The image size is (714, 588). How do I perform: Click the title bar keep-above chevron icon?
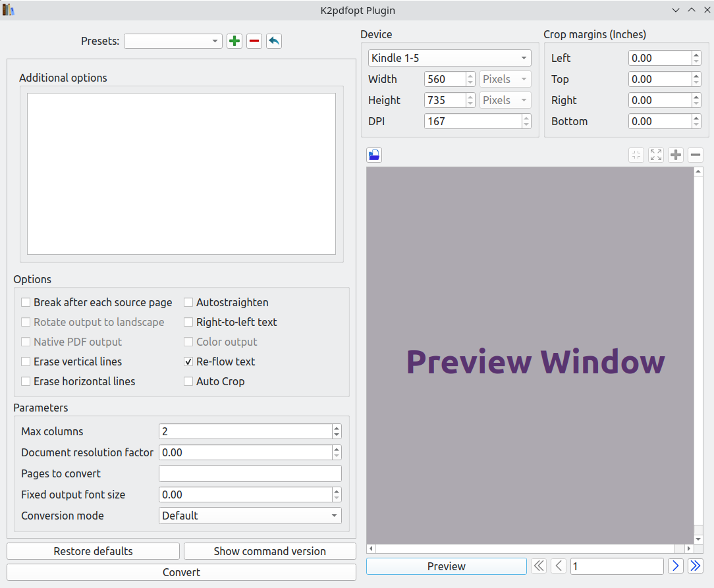click(691, 10)
